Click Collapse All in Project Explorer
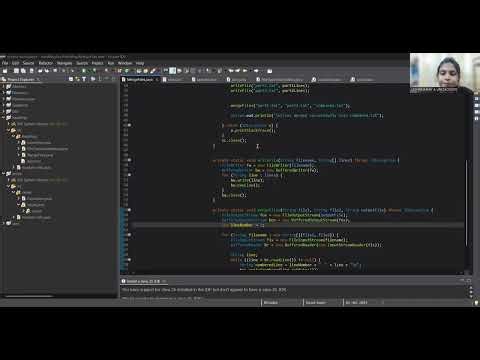 [71, 79]
